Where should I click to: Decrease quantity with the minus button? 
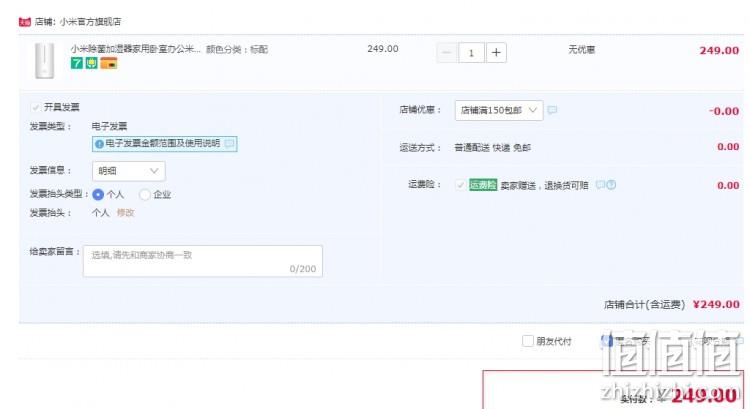(x=446, y=53)
